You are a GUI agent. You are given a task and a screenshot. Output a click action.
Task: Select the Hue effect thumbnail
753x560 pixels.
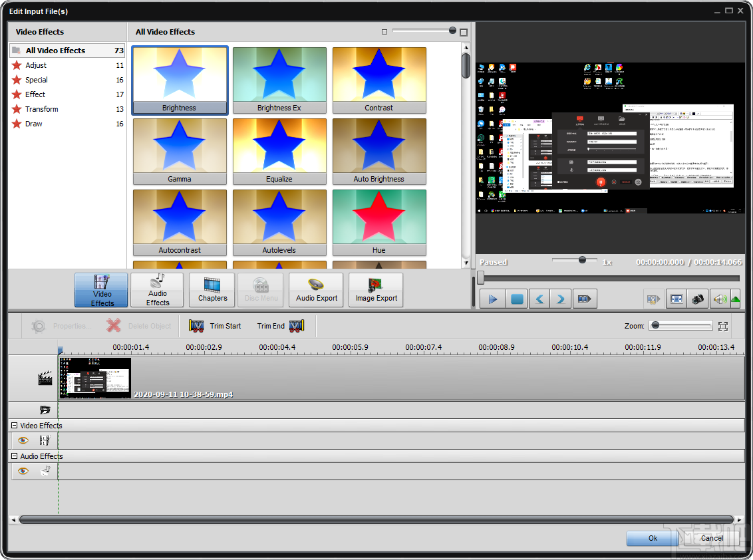click(379, 216)
